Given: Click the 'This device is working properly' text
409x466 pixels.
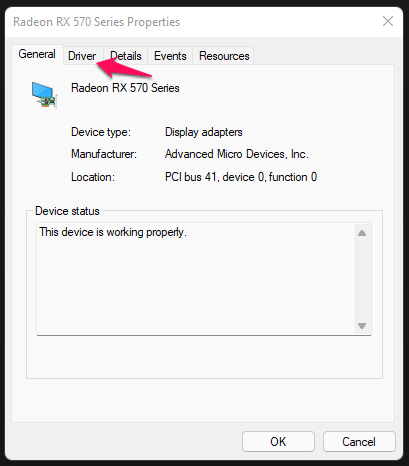Looking at the screenshot, I should pyautogui.click(x=113, y=232).
